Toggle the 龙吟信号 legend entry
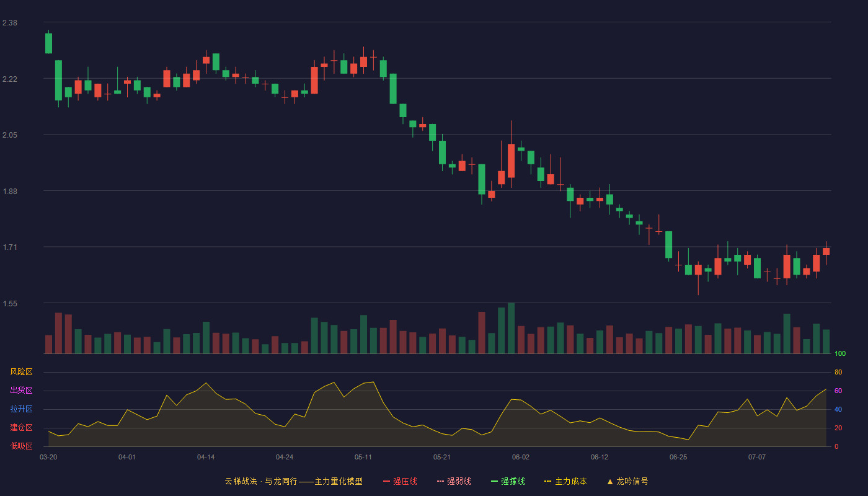The image size is (868, 496). pos(627,481)
